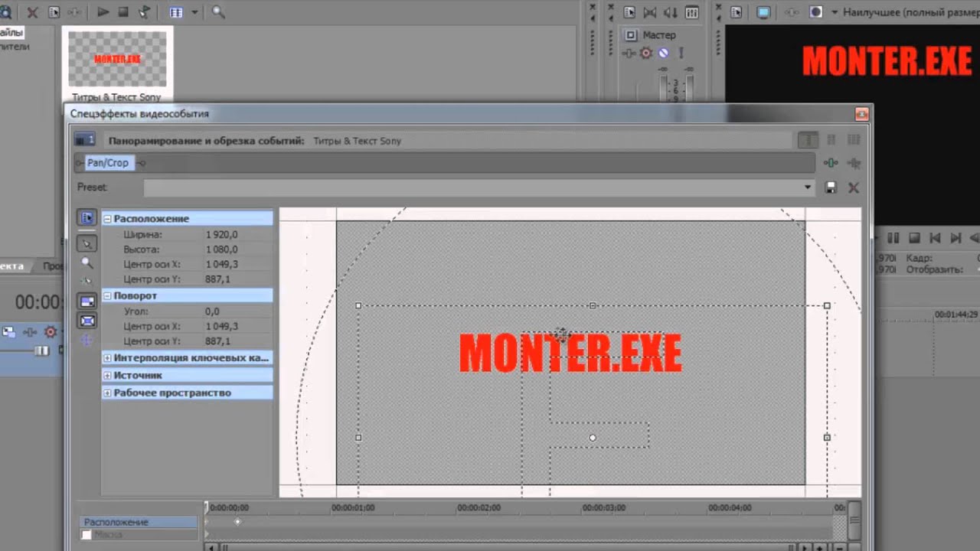Image resolution: width=980 pixels, height=551 pixels.
Task: Open the Preset dropdown arrow
Action: (808, 187)
